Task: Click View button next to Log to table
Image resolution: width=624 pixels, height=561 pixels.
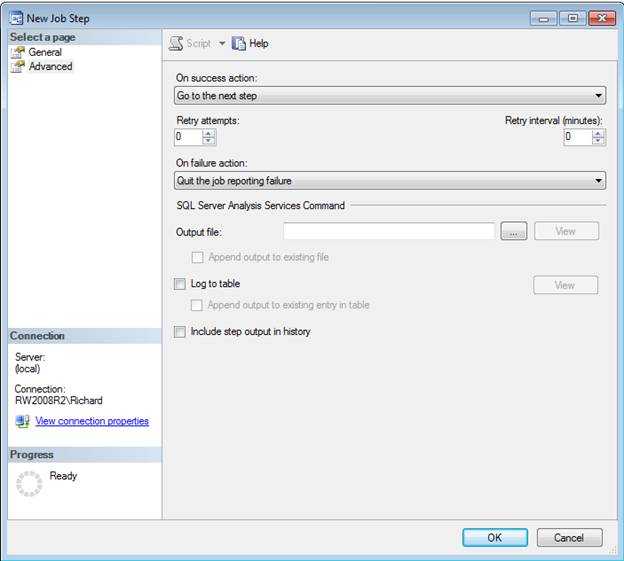Action: click(566, 285)
